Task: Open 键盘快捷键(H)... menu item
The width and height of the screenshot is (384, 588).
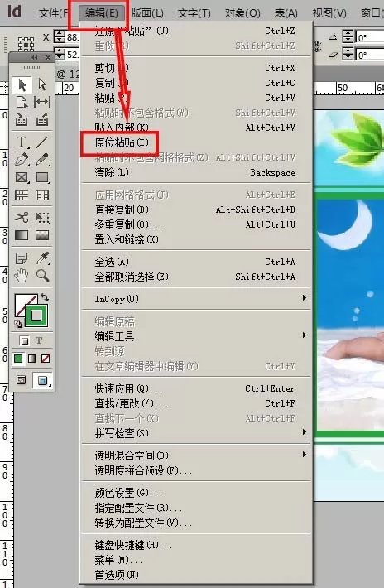Action: (196, 545)
